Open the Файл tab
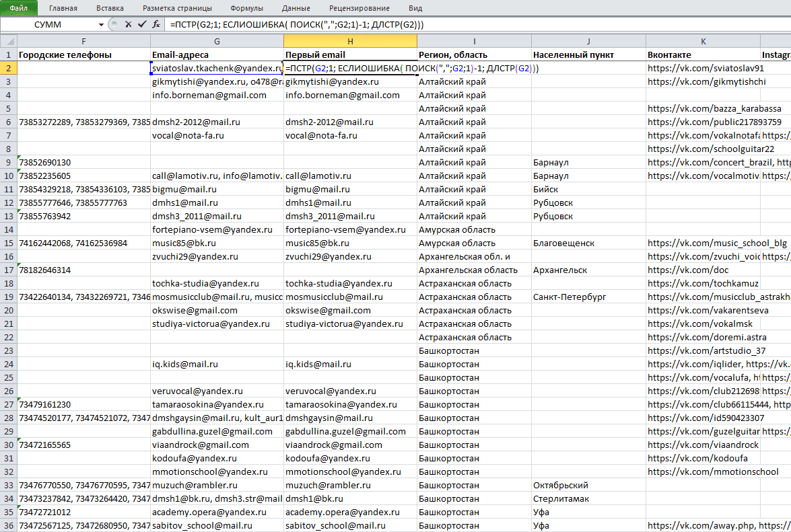The image size is (791, 532). pyautogui.click(x=19, y=8)
